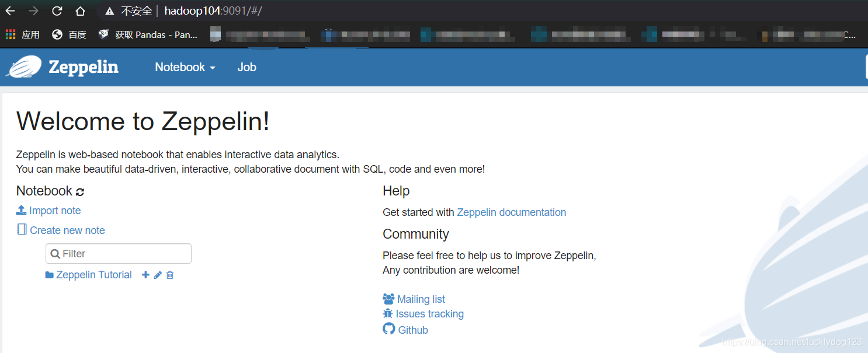Click the Zeppelin Tutorial folder icon
This screenshot has height=353, width=868.
(50, 275)
